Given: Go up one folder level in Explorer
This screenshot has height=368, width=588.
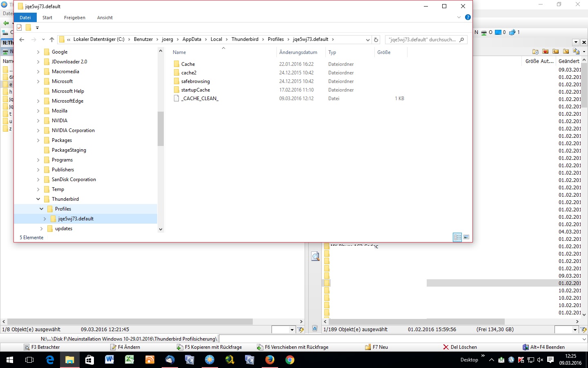Looking at the screenshot, I should (52, 40).
